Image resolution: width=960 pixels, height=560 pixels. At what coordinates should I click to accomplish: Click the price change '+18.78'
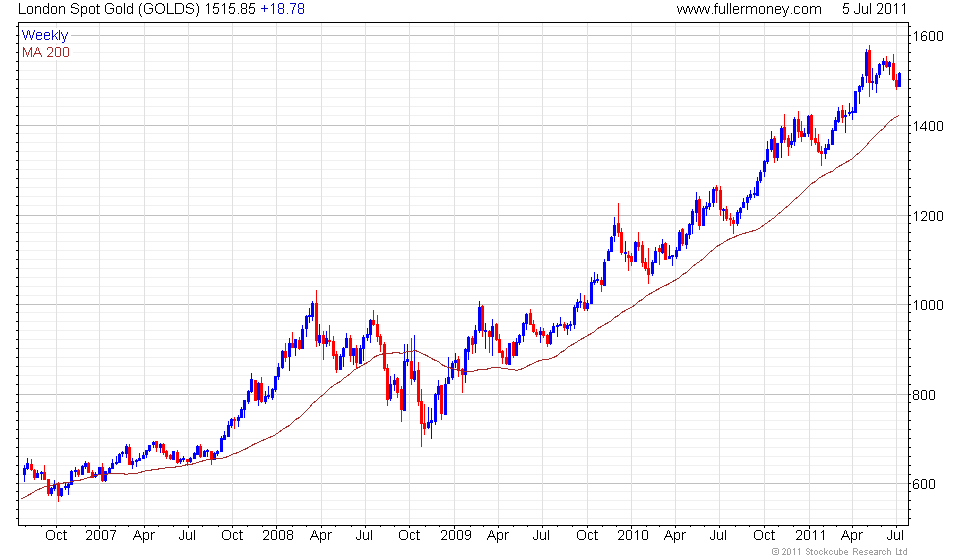pyautogui.click(x=282, y=9)
